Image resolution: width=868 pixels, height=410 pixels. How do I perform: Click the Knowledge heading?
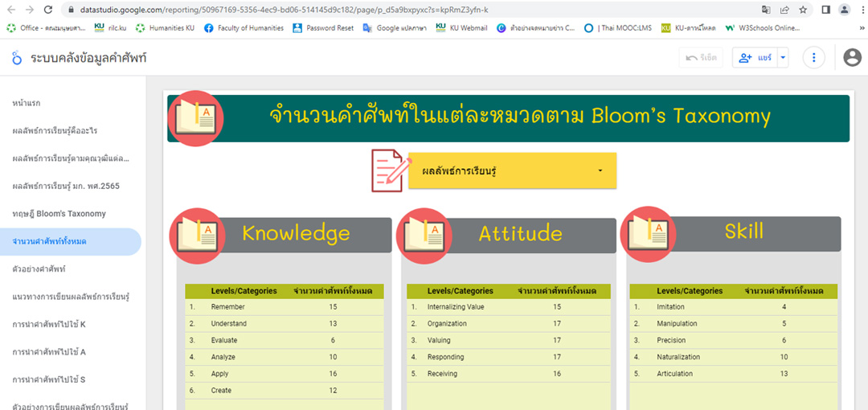[296, 233]
